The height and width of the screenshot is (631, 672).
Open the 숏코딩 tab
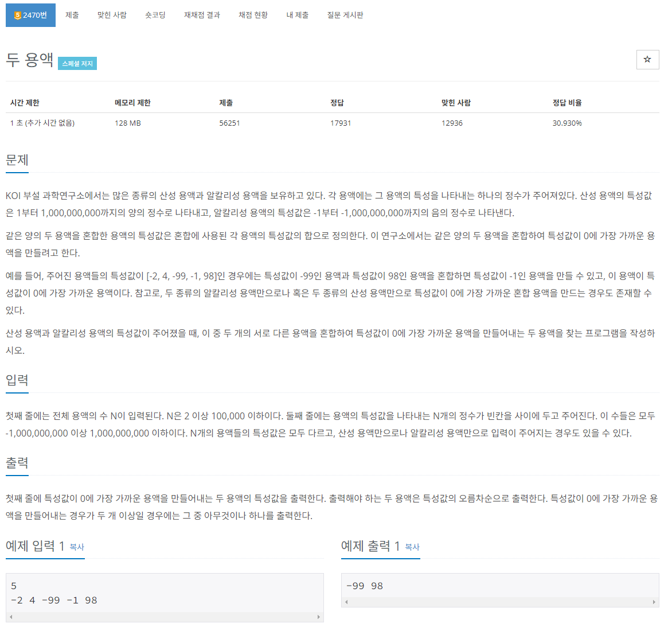[155, 15]
